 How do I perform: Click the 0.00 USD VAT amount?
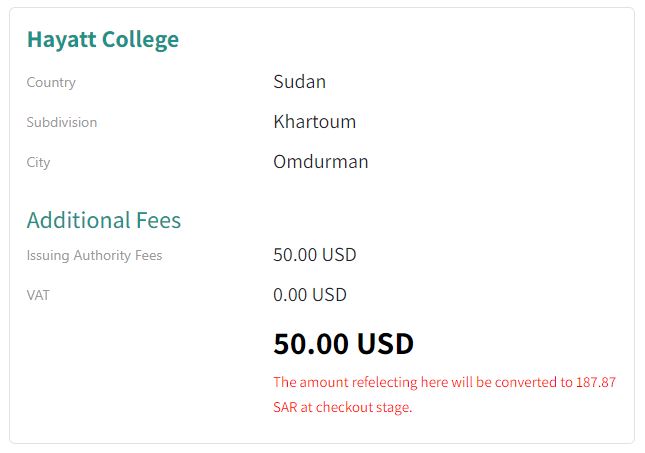[x=309, y=295]
